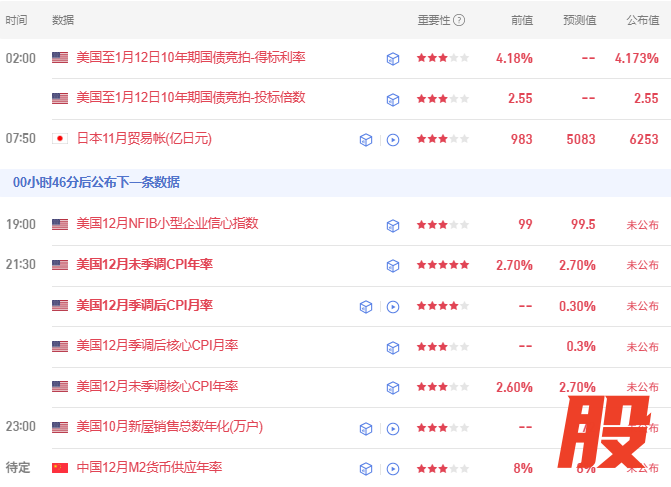671x487 pixels.
Task: Click the 4.18% previous value
Action: tap(514, 58)
